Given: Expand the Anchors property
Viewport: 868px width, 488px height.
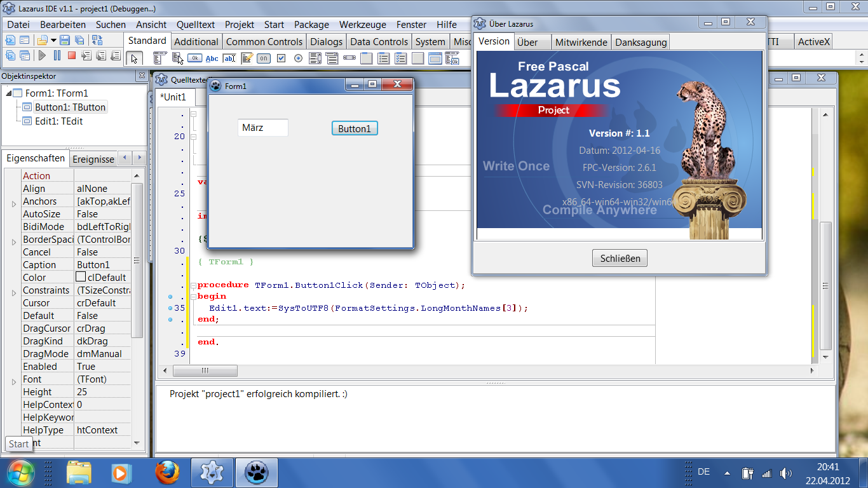Looking at the screenshot, I should click(14, 203).
